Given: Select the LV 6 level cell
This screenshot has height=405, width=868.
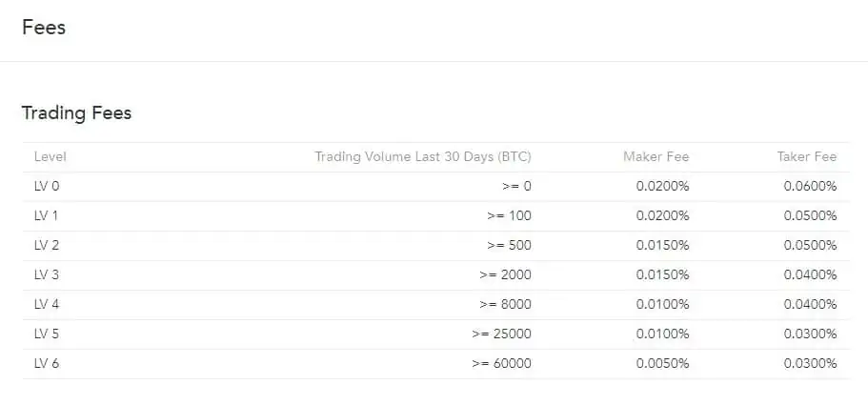Looking at the screenshot, I should coord(47,363).
